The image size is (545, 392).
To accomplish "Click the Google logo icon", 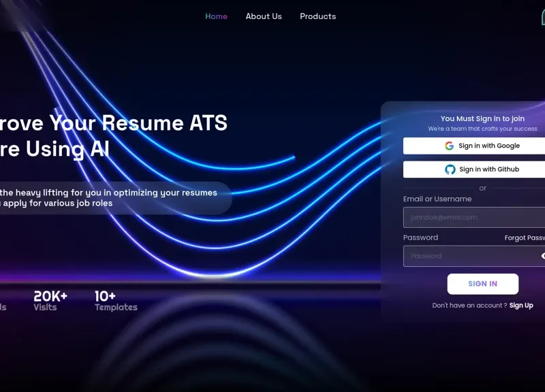I will coord(449,146).
